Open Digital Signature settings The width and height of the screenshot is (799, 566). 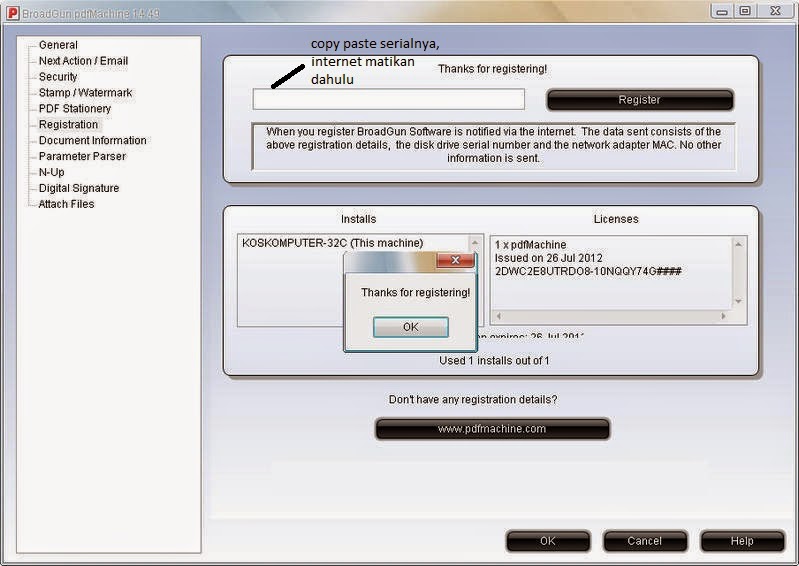78,188
